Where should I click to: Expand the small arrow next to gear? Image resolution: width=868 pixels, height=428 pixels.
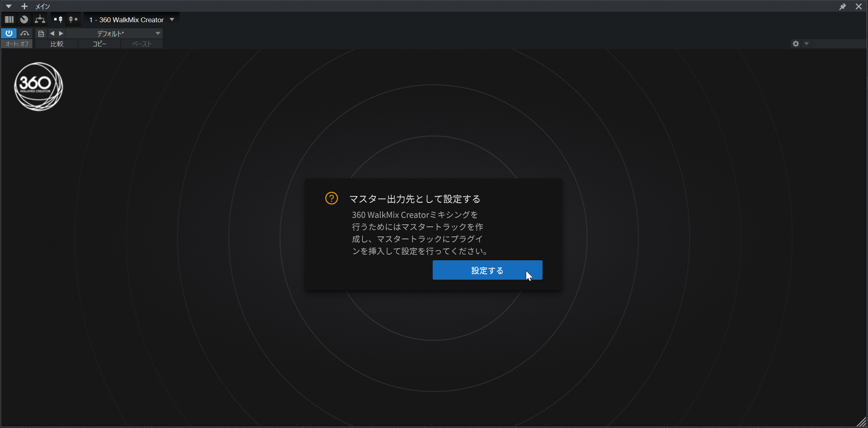click(806, 44)
